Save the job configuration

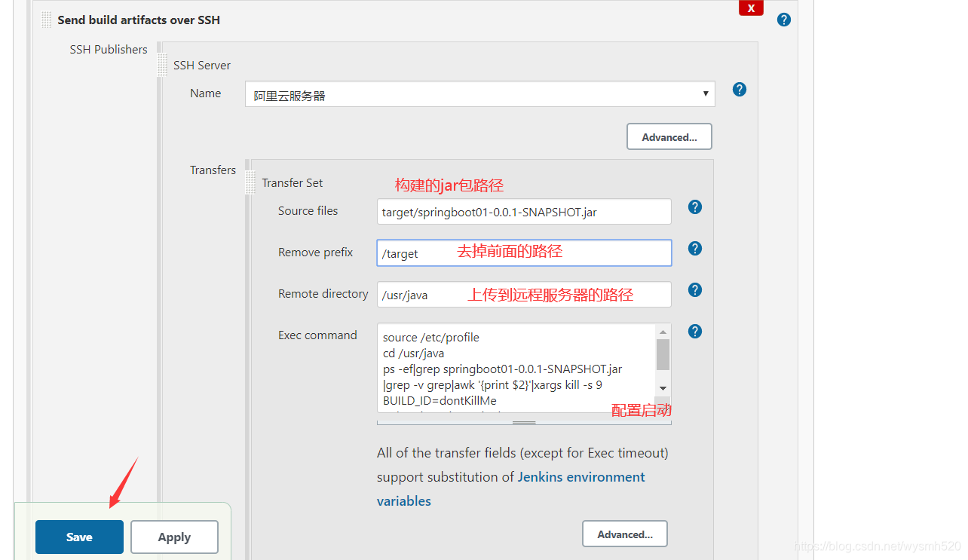[79, 537]
